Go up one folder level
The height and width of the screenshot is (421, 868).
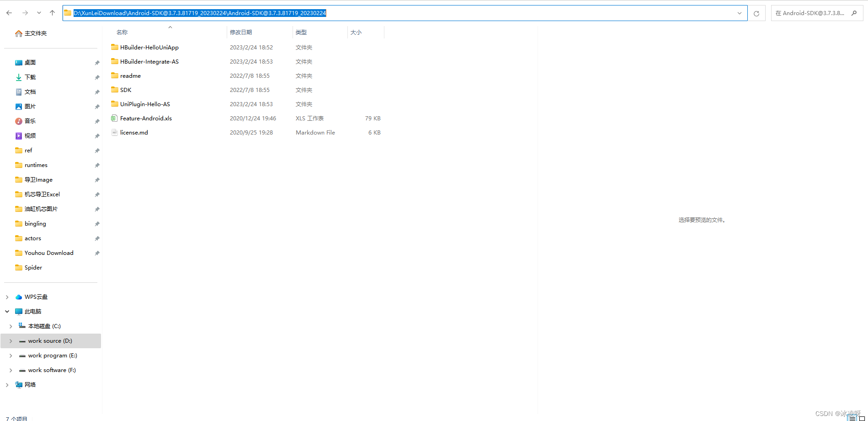(x=52, y=13)
